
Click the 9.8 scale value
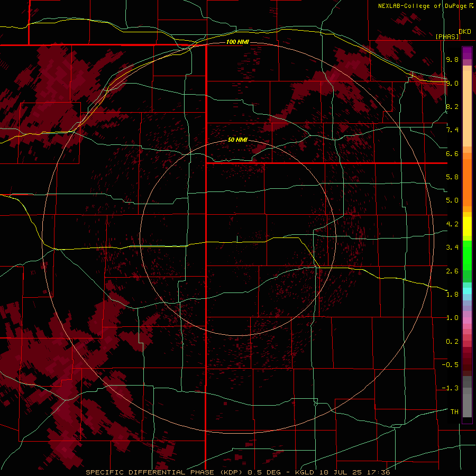tap(452, 59)
